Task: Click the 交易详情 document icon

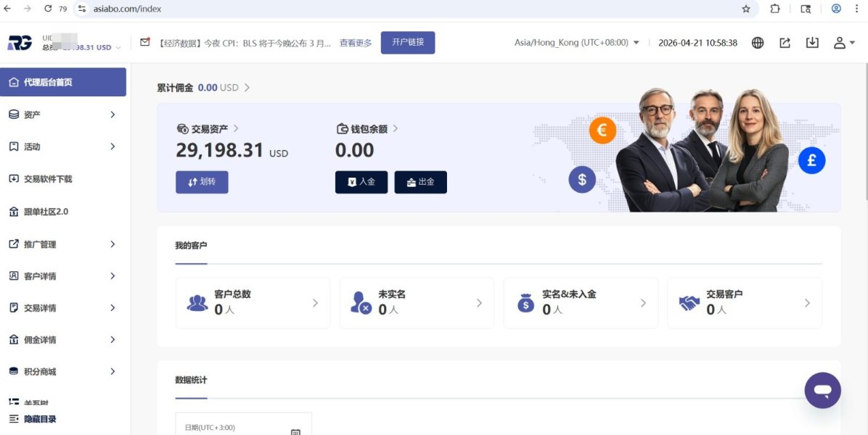Action: [x=14, y=308]
